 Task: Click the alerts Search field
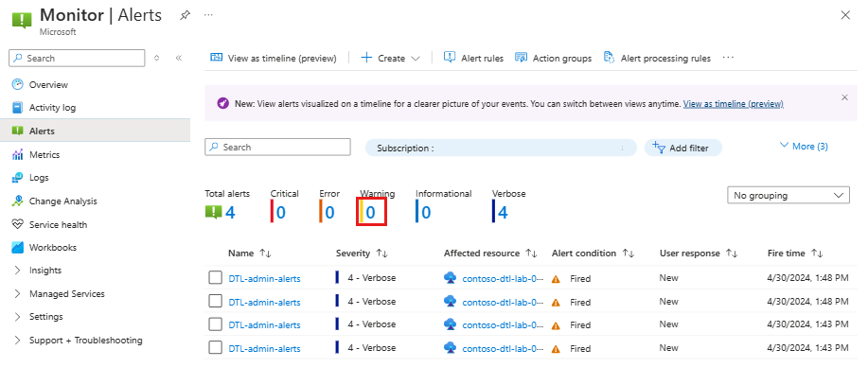tap(278, 148)
